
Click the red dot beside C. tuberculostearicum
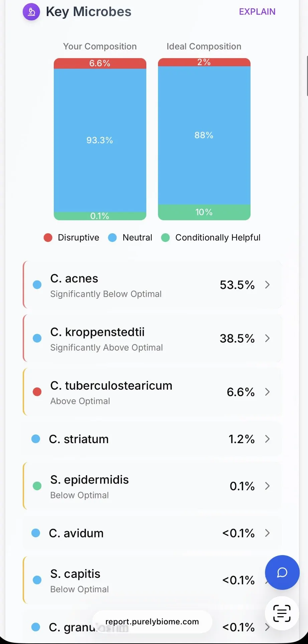[x=37, y=392]
